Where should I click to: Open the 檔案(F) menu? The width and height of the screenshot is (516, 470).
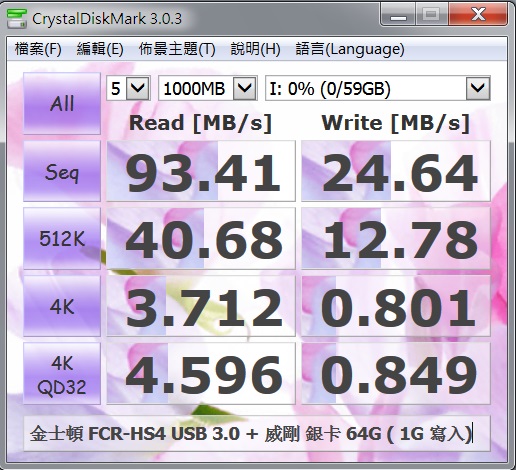38,49
